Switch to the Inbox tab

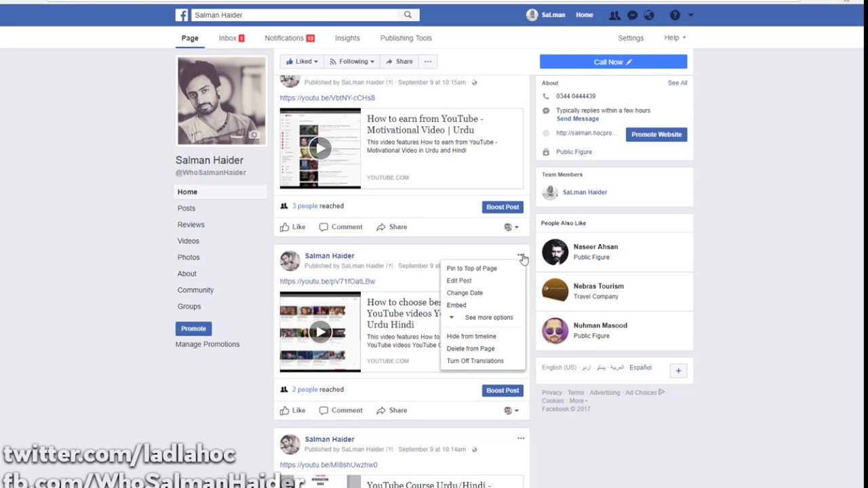click(x=231, y=38)
